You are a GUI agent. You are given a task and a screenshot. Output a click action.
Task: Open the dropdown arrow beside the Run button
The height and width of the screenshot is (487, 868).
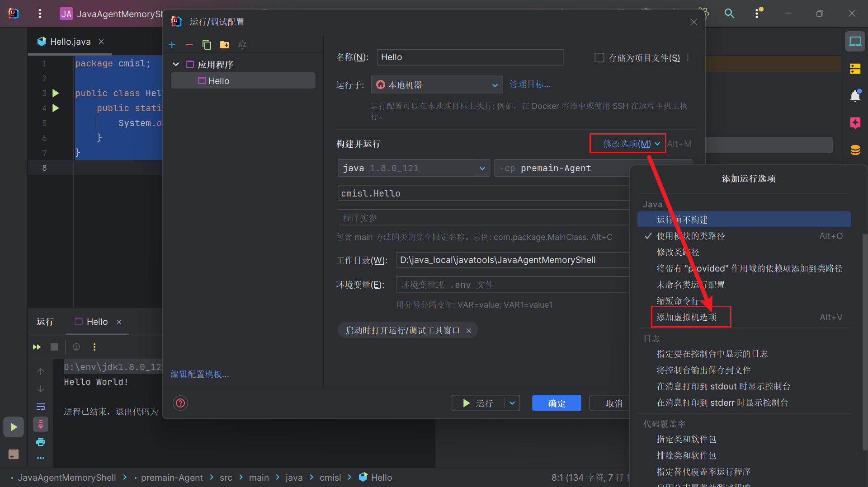tap(512, 403)
